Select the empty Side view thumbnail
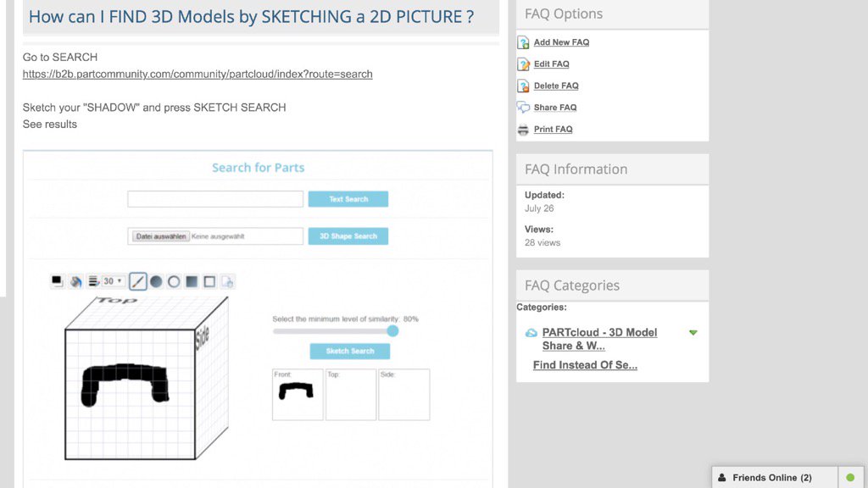This screenshot has height=488, width=868. [404, 395]
